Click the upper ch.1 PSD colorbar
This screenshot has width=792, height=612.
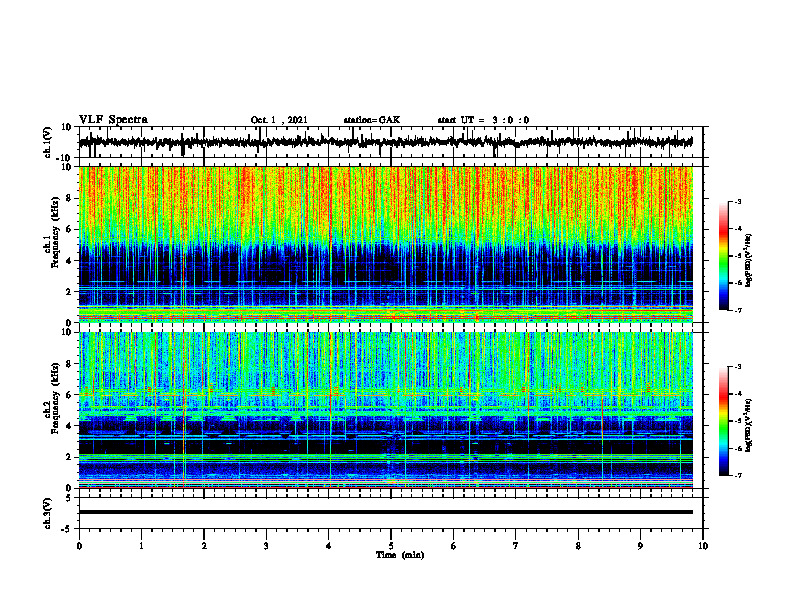click(724, 256)
